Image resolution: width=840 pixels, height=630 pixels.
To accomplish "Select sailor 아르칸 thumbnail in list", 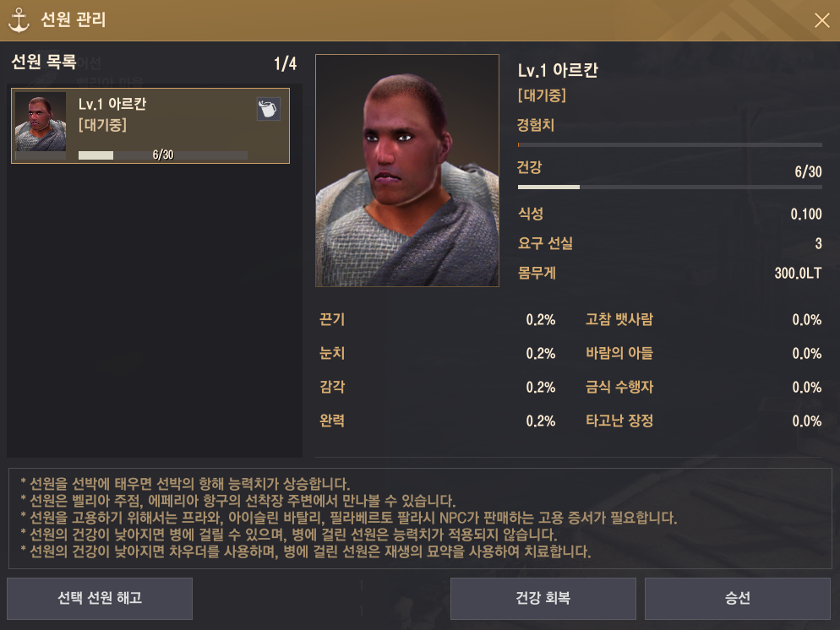I will click(41, 122).
